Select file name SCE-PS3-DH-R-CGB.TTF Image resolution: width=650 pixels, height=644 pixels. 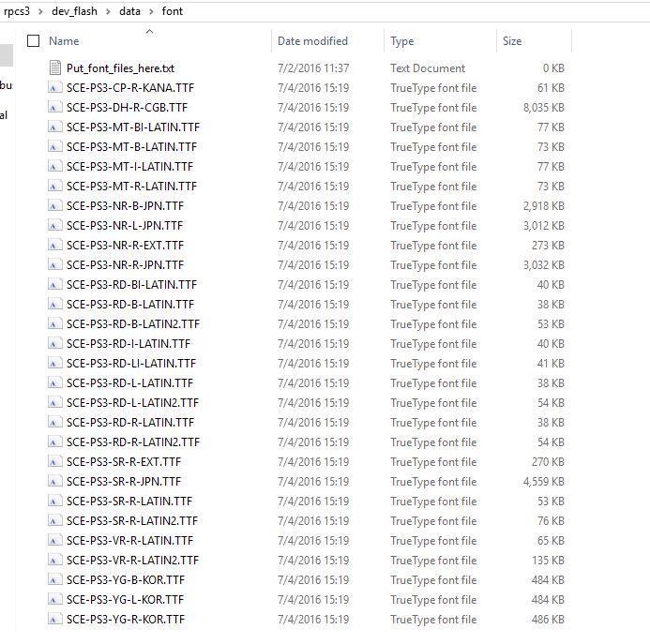[127, 107]
